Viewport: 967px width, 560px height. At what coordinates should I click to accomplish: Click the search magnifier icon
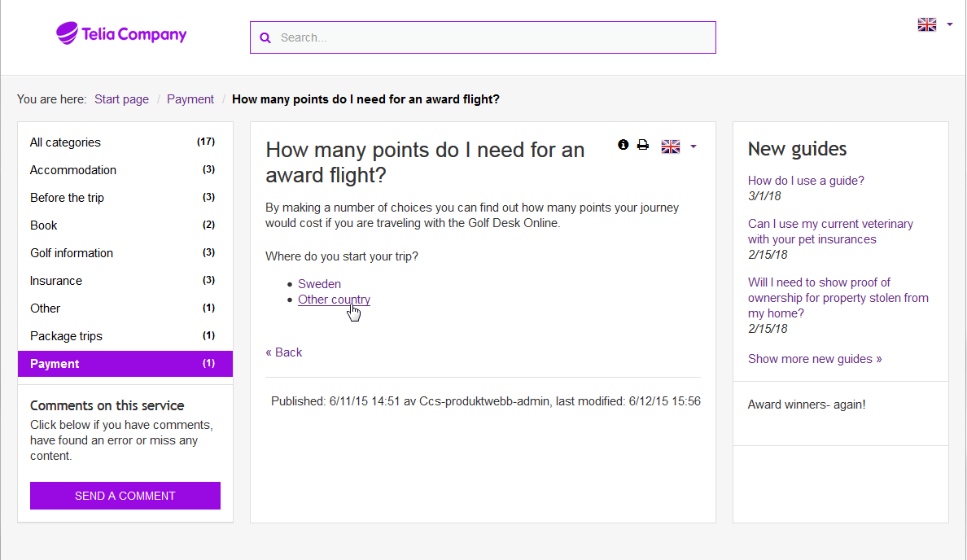coord(265,37)
